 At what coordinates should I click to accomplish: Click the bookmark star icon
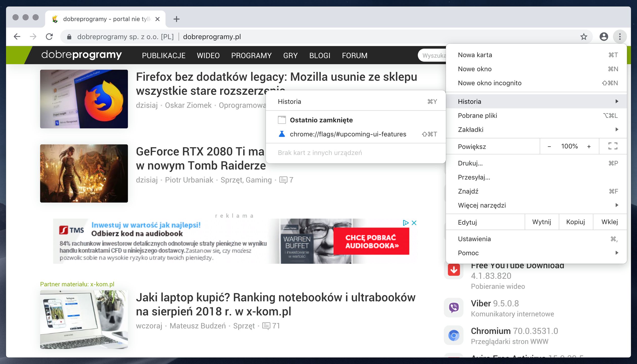tap(583, 37)
